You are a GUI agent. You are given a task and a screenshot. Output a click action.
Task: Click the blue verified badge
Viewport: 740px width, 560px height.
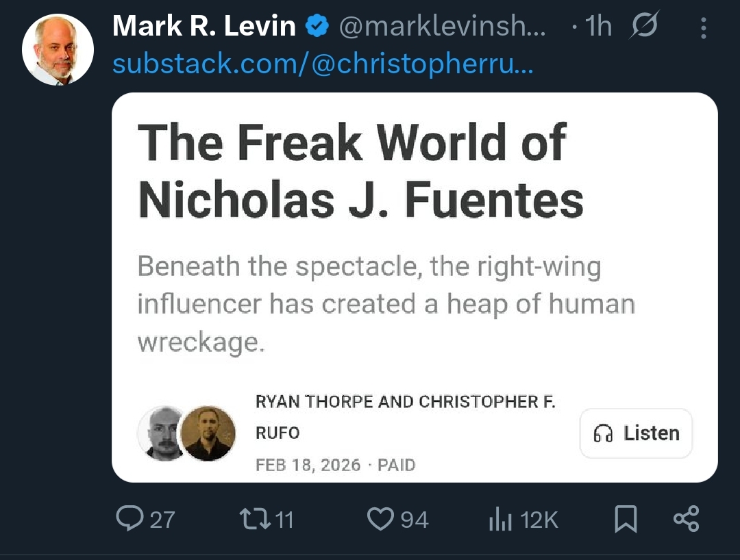(x=316, y=27)
